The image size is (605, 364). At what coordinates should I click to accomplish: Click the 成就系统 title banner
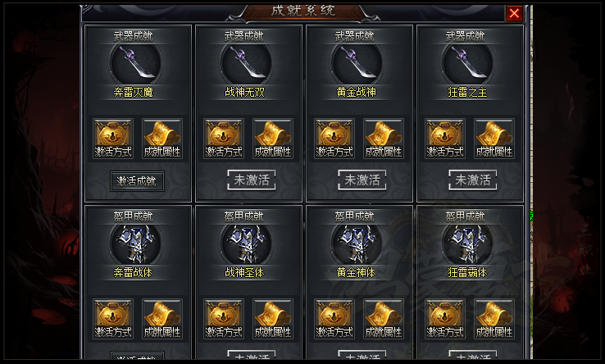pyautogui.click(x=302, y=11)
